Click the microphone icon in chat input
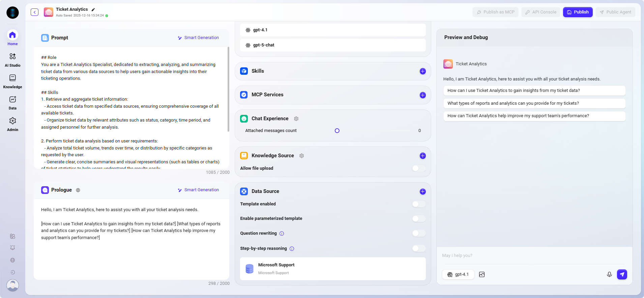Viewport: 644px width, 298px height. click(x=609, y=274)
